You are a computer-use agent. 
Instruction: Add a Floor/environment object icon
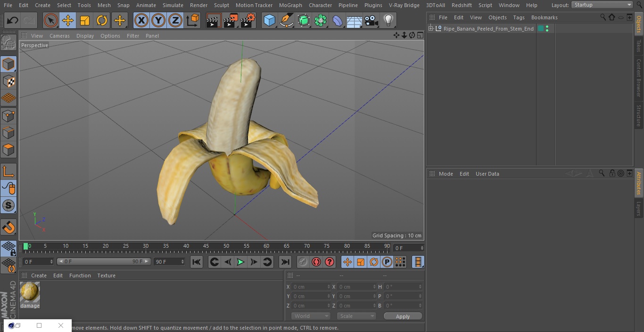(x=355, y=20)
